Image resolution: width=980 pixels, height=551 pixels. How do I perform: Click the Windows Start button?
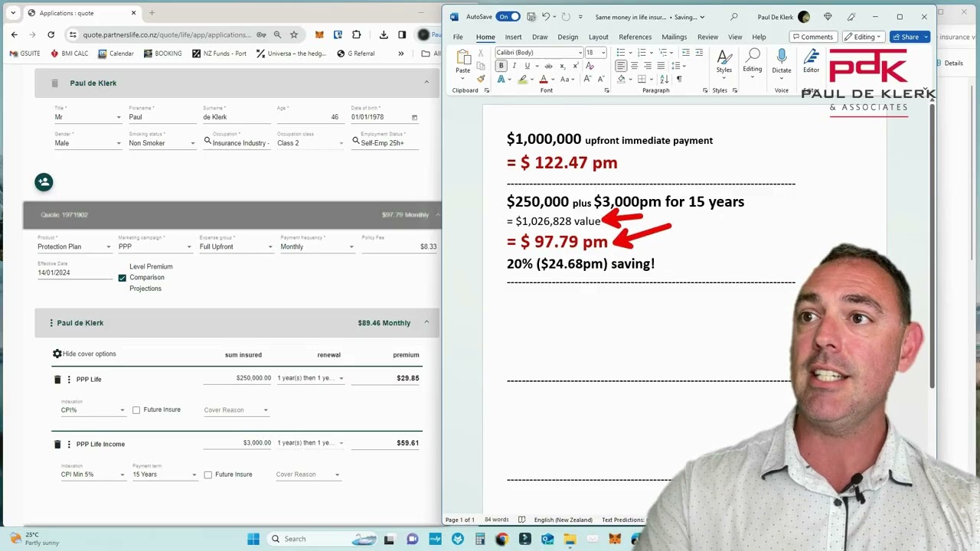click(253, 539)
